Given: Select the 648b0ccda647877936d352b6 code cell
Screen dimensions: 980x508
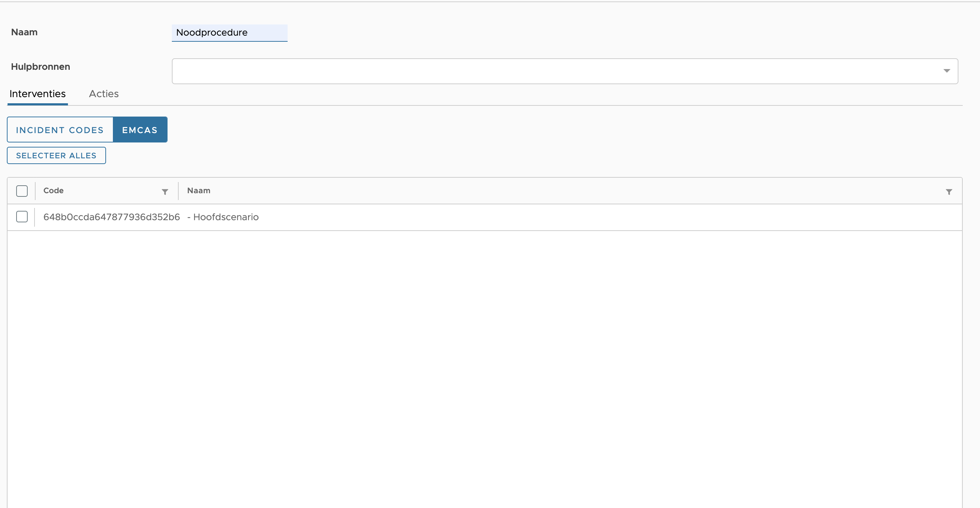Looking at the screenshot, I should pyautogui.click(x=111, y=217).
